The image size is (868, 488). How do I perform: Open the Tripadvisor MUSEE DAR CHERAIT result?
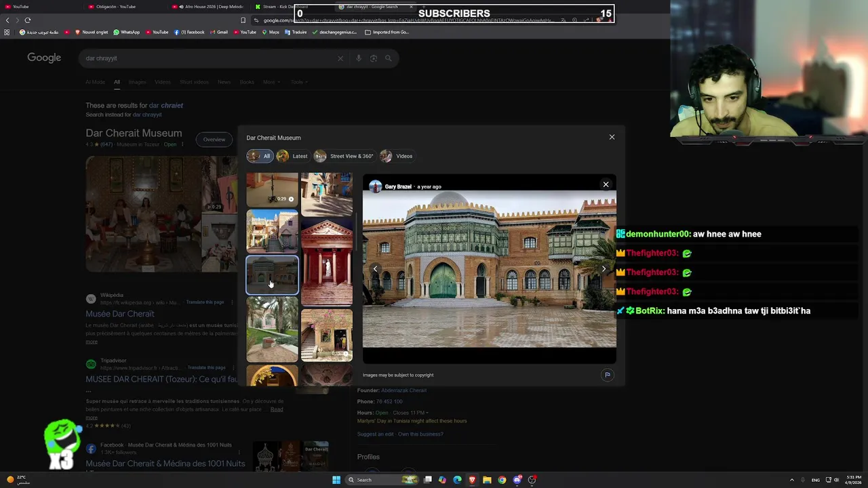click(161, 380)
